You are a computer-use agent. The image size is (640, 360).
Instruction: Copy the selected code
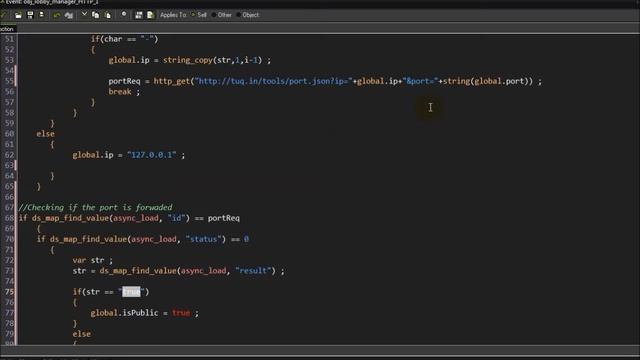pyautogui.click(x=96, y=15)
